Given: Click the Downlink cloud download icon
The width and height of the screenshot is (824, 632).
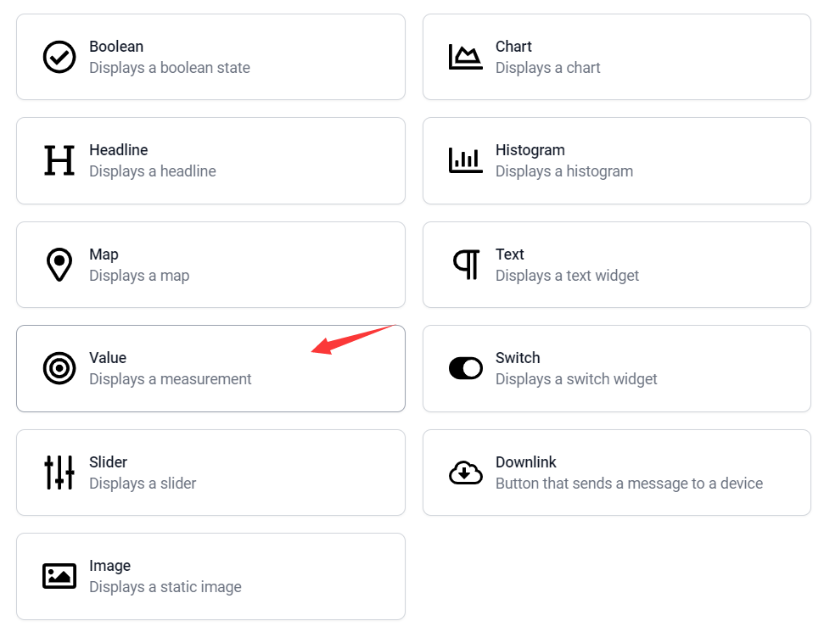Looking at the screenshot, I should (466, 472).
